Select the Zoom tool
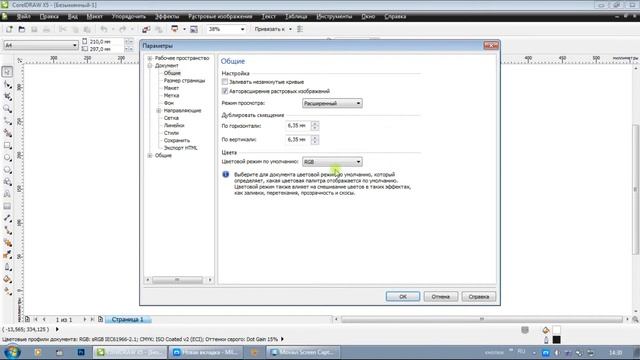Viewport: 640px width, 360px height. tap(7, 109)
